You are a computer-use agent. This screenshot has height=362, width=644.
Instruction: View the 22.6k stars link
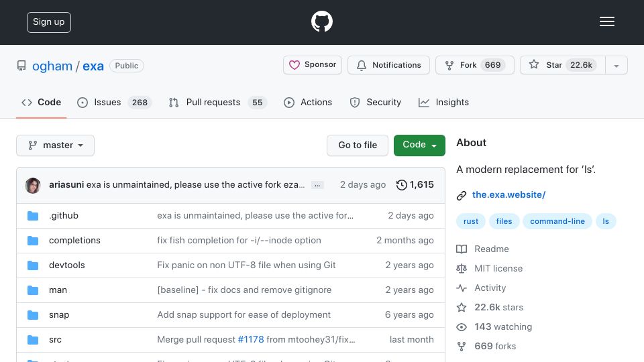[499, 308]
